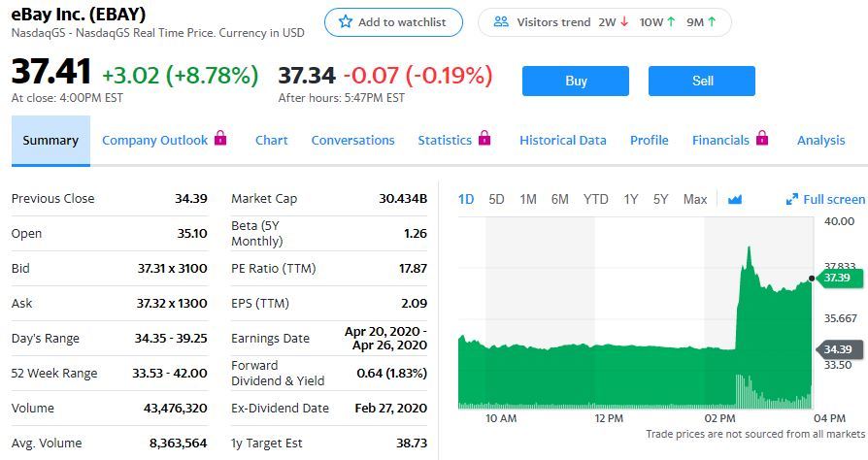Click the Sell button

pyautogui.click(x=702, y=81)
